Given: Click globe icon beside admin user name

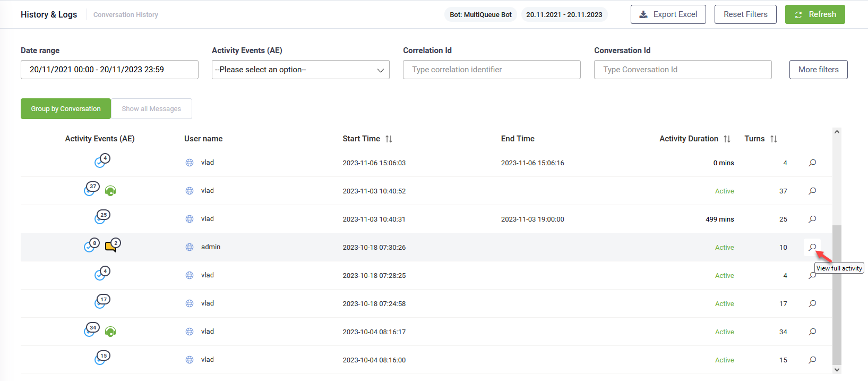Looking at the screenshot, I should 190,247.
